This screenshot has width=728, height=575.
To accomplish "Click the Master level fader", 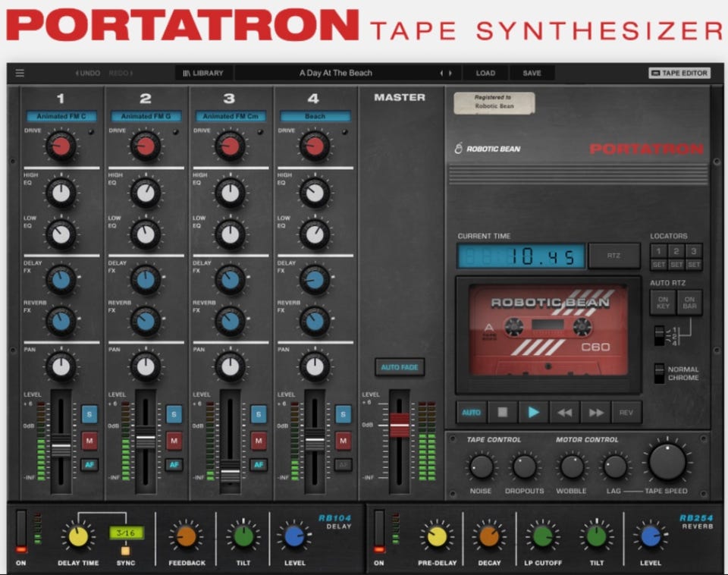I will point(399,426).
